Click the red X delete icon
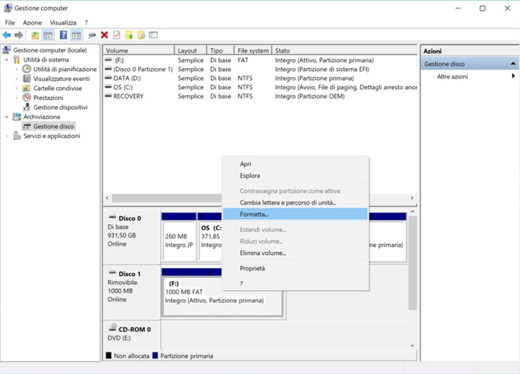This screenshot has height=374, width=520. pos(104,35)
